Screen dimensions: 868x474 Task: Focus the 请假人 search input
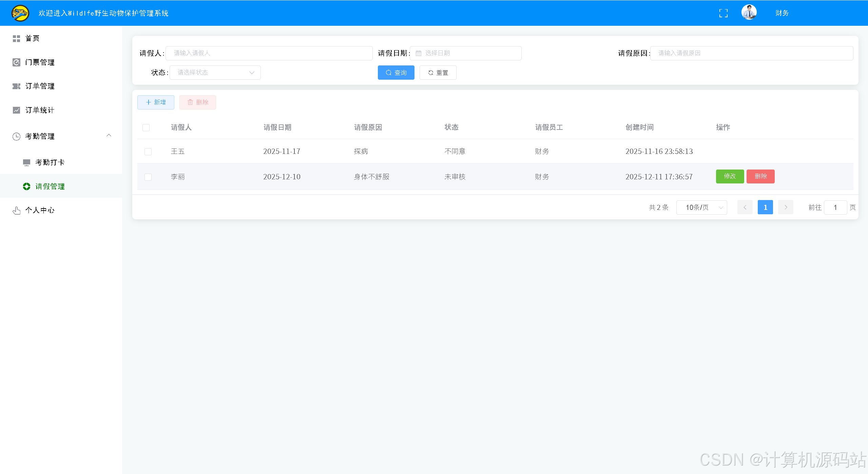pyautogui.click(x=269, y=53)
